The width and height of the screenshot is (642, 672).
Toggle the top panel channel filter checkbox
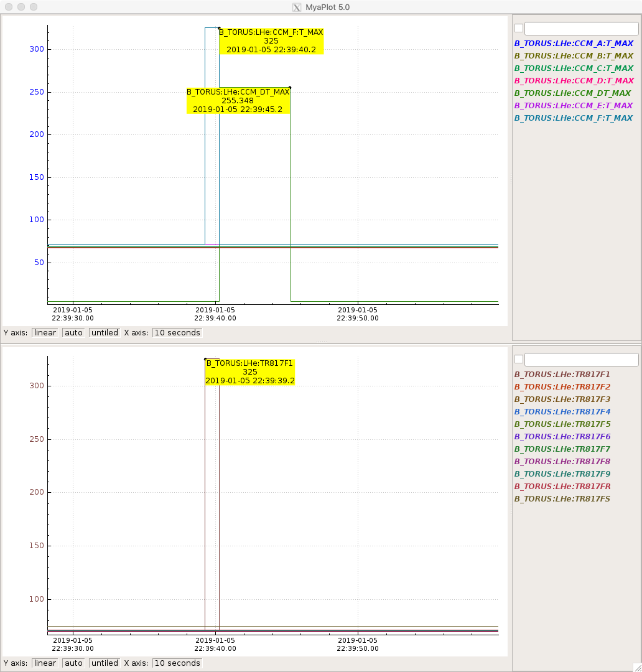(x=519, y=28)
